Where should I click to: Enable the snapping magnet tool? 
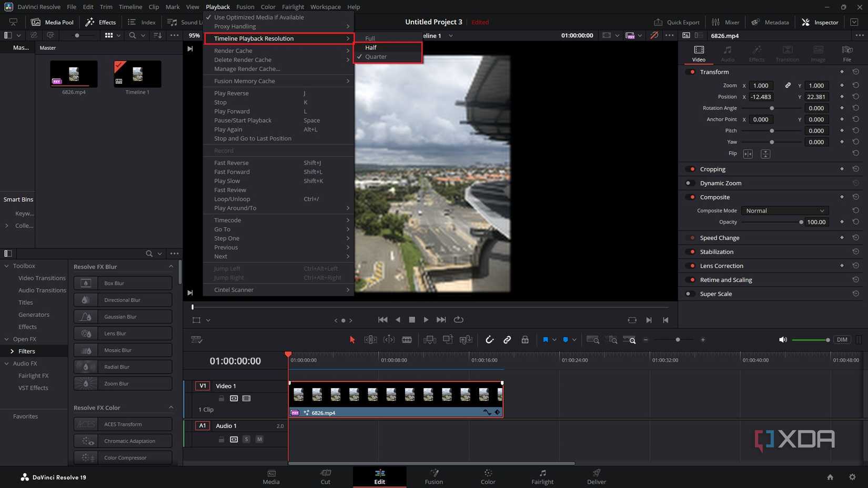tap(490, 340)
